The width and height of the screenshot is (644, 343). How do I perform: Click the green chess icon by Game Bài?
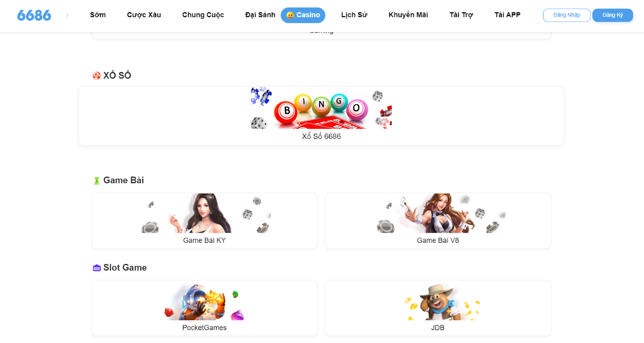pyautogui.click(x=97, y=180)
